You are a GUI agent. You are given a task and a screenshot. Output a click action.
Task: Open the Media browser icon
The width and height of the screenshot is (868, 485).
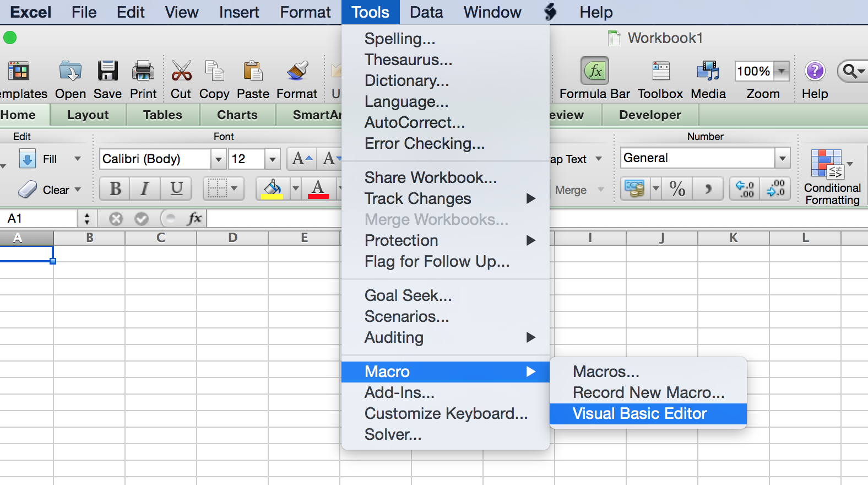(708, 72)
